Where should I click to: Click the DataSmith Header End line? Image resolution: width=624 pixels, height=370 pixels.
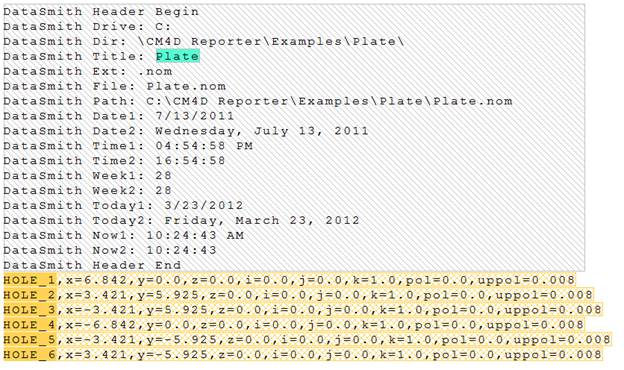tap(92, 265)
